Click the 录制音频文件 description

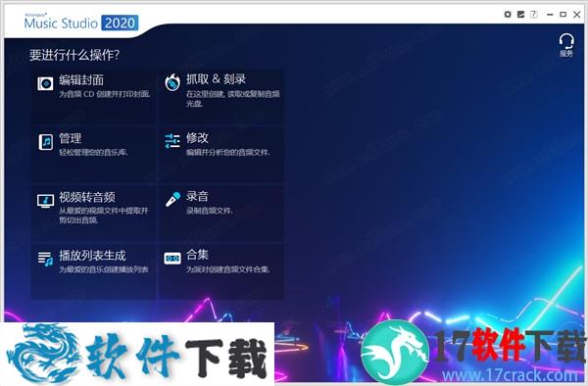point(210,211)
